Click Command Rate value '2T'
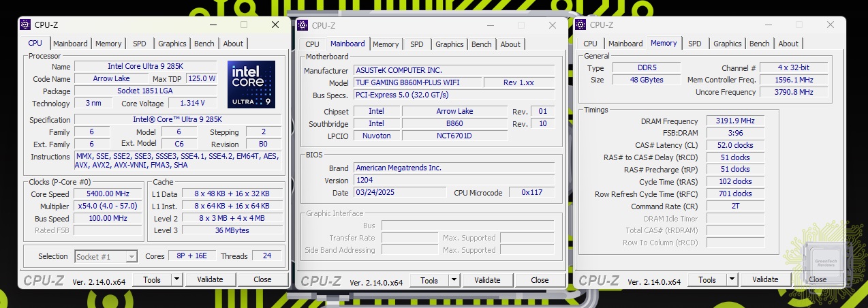This screenshot has width=868, height=308. tap(735, 206)
